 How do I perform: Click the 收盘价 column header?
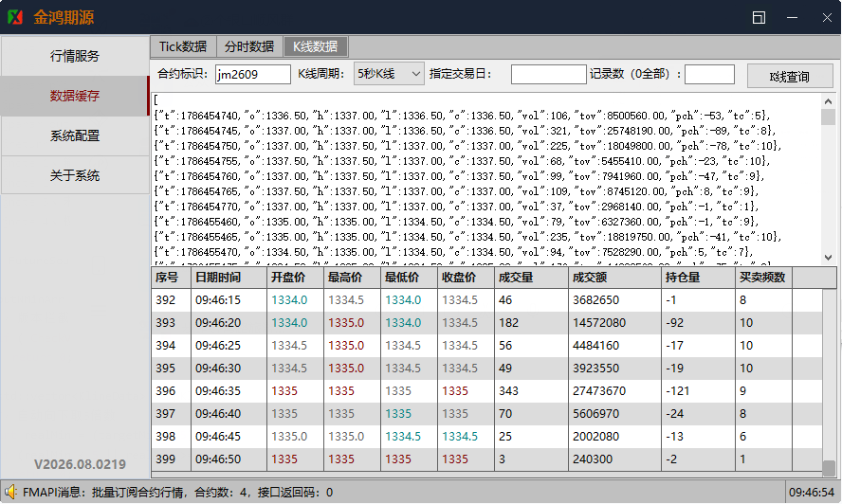pyautogui.click(x=466, y=278)
